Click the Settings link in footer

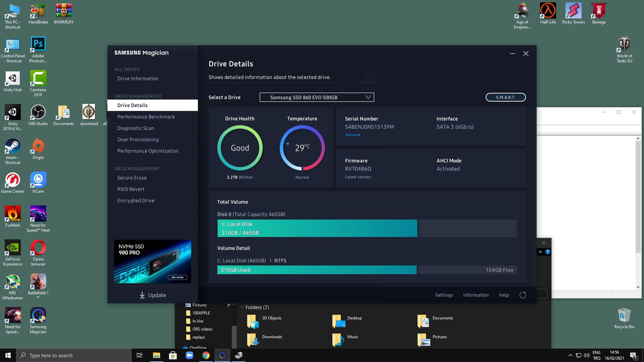point(444,295)
